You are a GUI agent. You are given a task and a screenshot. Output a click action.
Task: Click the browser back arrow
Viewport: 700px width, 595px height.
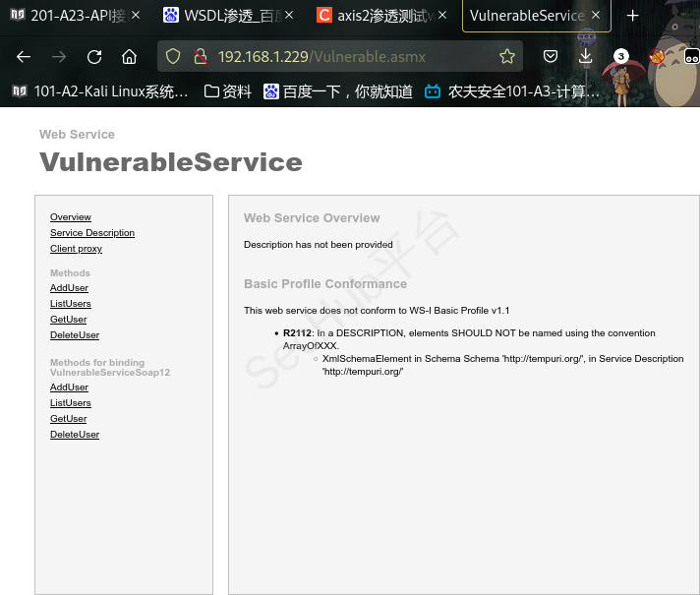point(24,57)
